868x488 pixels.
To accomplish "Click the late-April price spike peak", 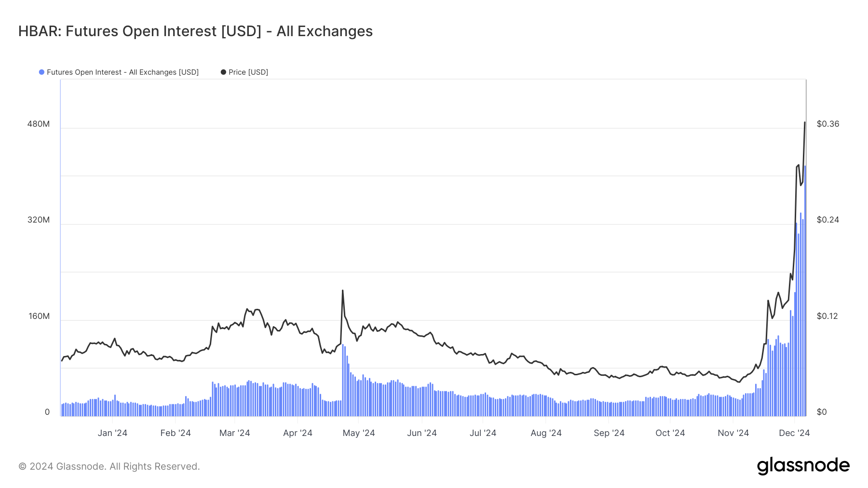I will pyautogui.click(x=342, y=290).
